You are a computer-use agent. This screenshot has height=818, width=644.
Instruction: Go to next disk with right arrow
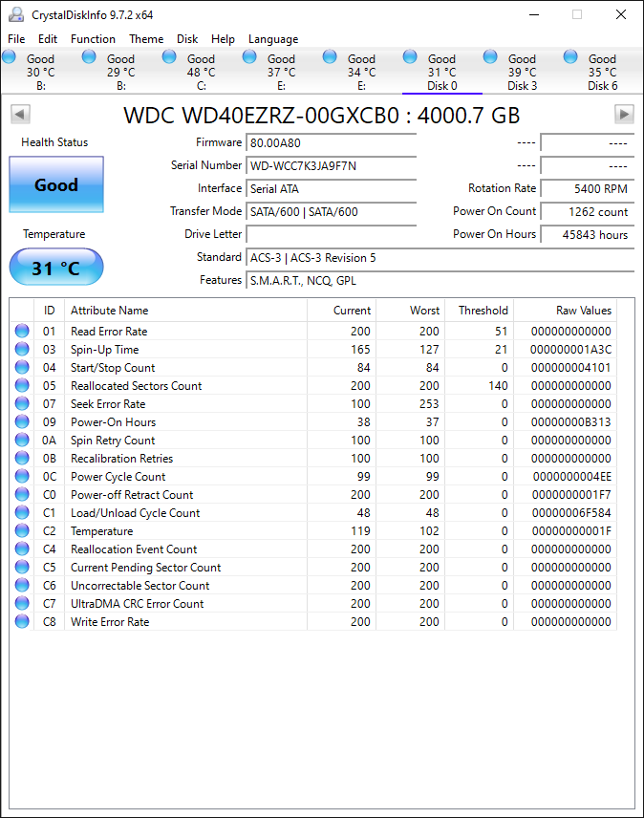coord(624,115)
